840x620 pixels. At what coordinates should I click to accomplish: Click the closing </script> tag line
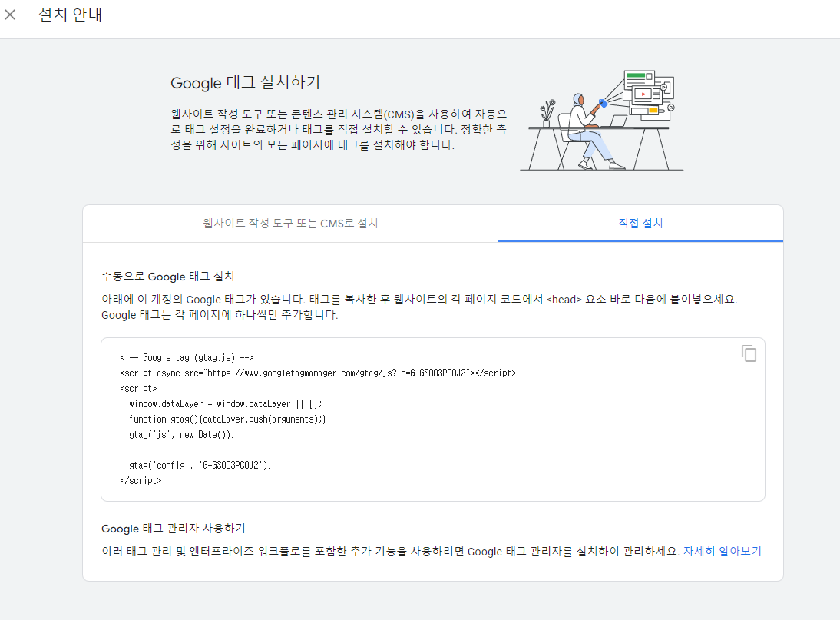pyautogui.click(x=141, y=481)
